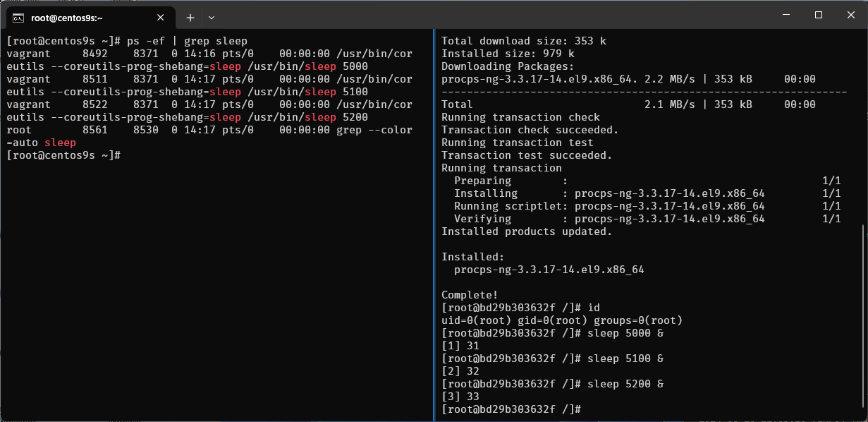
Task: Click the red "sleep" after "=auto"
Action: click(x=60, y=143)
